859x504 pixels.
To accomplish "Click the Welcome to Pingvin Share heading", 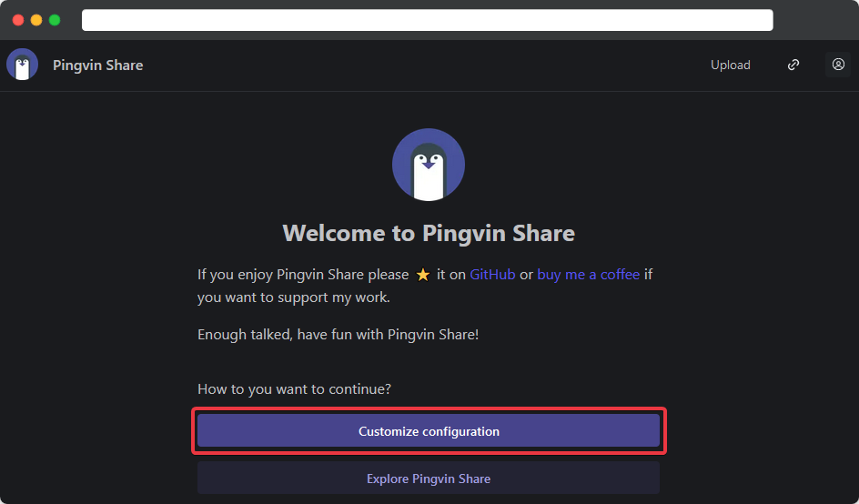I will [429, 234].
